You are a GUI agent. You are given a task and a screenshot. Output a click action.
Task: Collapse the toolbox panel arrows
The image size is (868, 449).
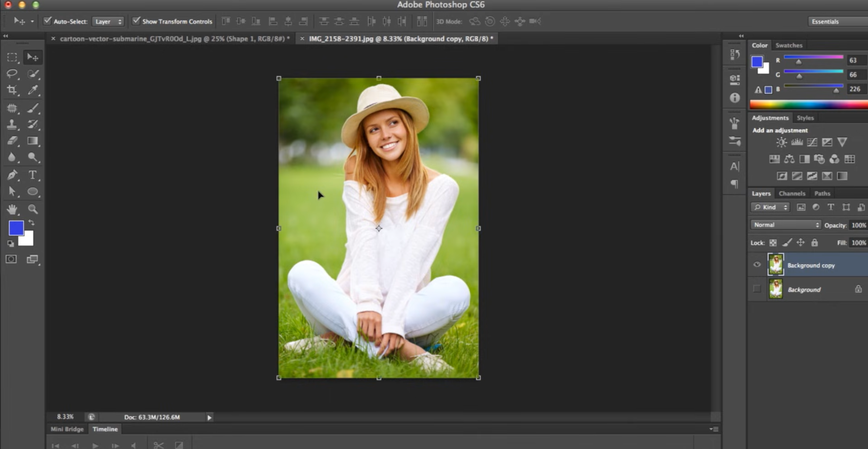[5, 36]
